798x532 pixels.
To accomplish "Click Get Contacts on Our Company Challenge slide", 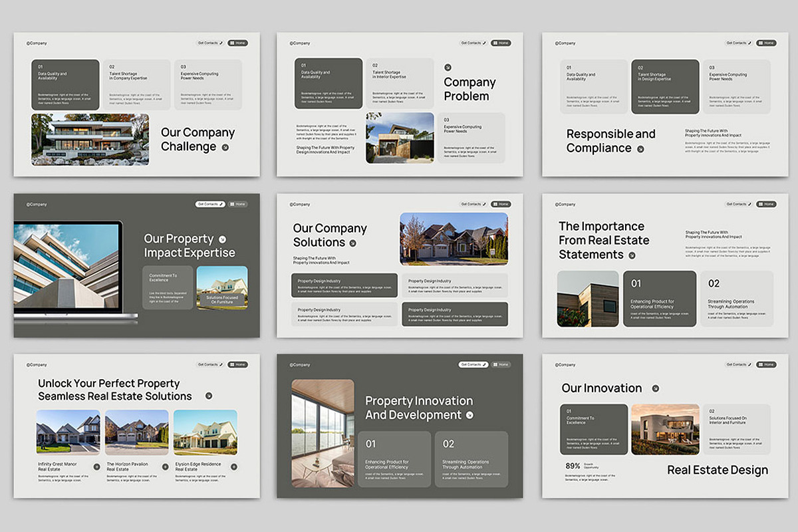I will point(210,43).
